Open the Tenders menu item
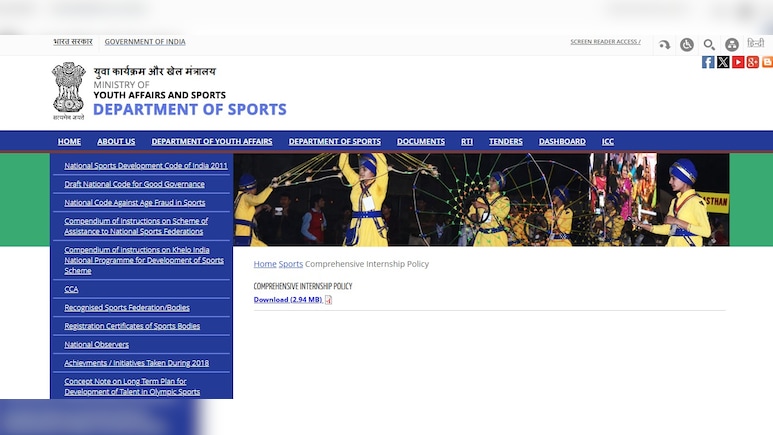This screenshot has width=773, height=435. pyautogui.click(x=506, y=142)
